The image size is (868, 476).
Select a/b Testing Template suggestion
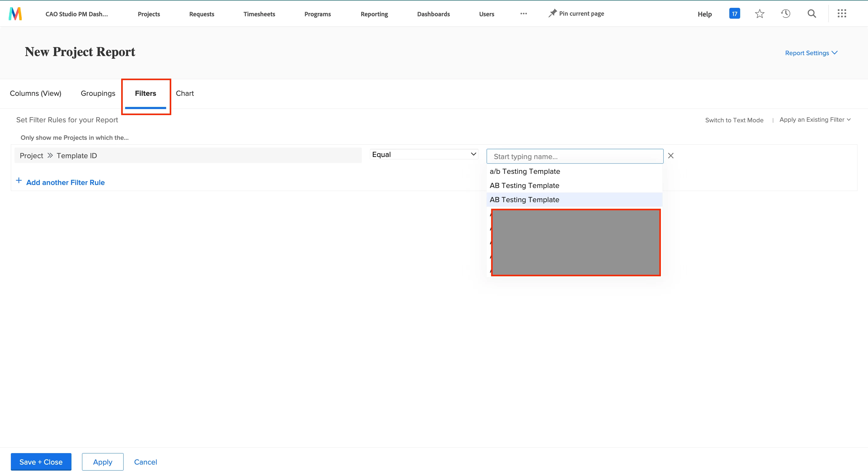(525, 171)
